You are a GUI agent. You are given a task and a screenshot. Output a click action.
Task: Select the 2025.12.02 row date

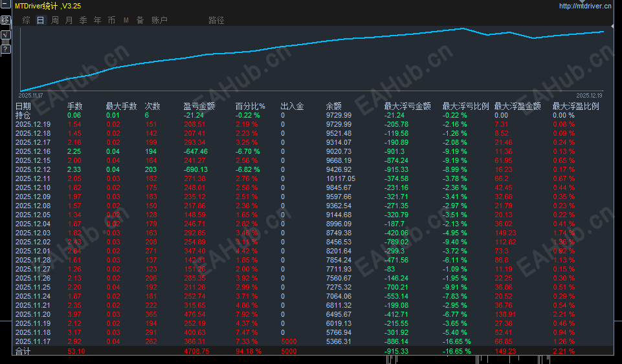click(x=33, y=242)
